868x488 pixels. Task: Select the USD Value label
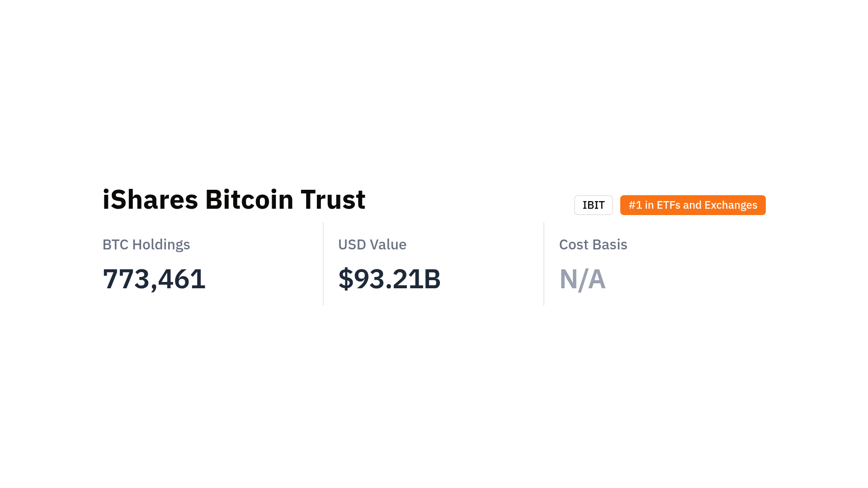372,244
